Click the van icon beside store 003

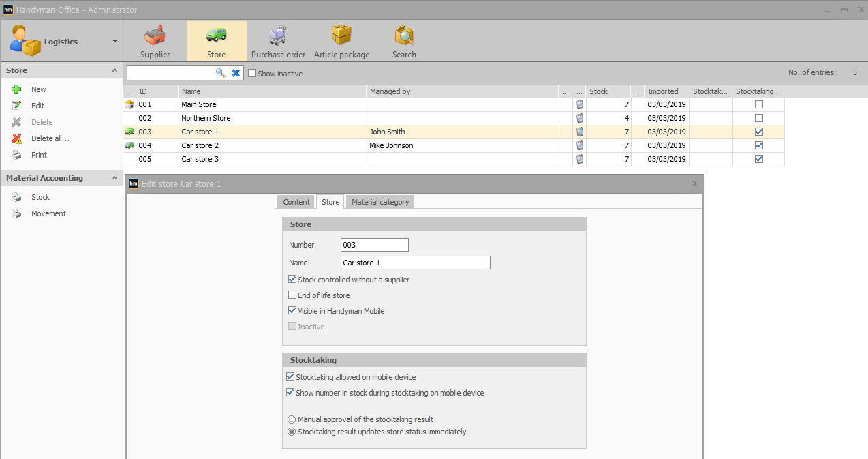pos(129,132)
